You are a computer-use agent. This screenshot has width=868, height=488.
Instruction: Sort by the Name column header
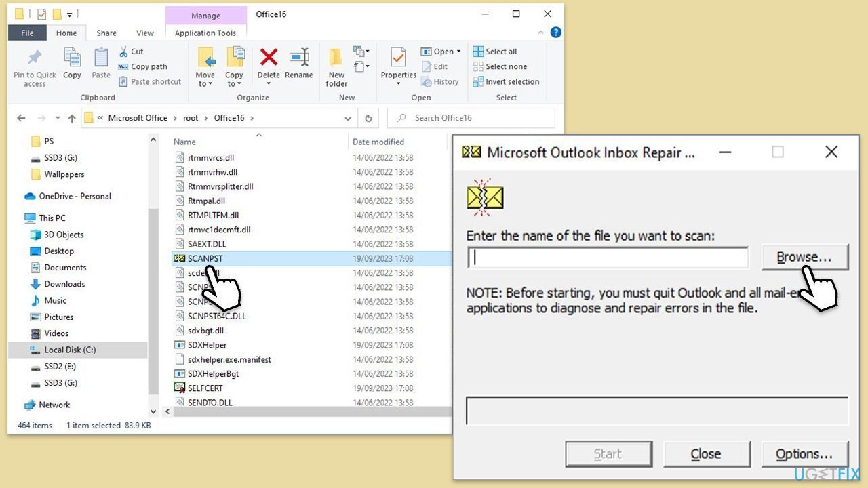click(184, 142)
